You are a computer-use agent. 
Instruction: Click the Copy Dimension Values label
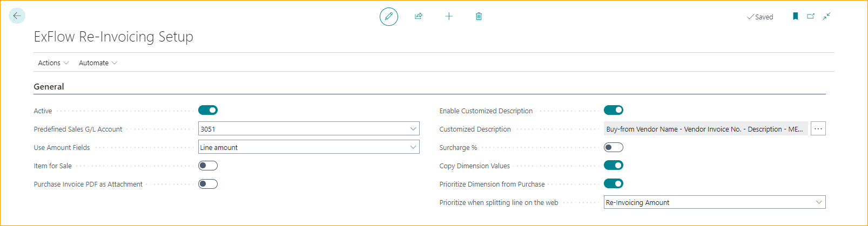pyautogui.click(x=474, y=166)
